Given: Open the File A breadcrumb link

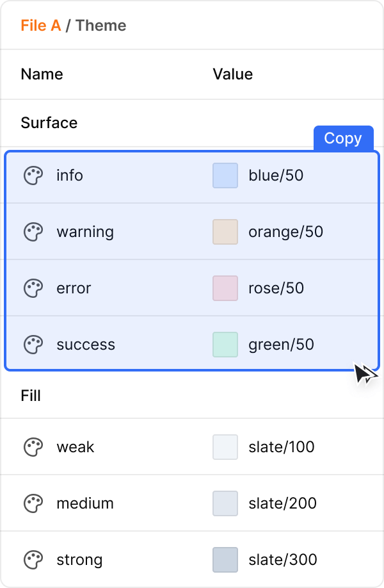Looking at the screenshot, I should pos(40,26).
